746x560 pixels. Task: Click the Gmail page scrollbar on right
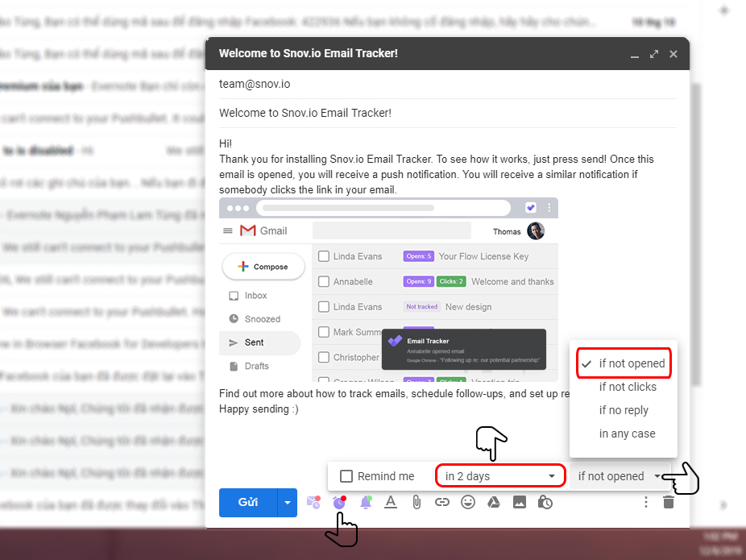[696, 234]
